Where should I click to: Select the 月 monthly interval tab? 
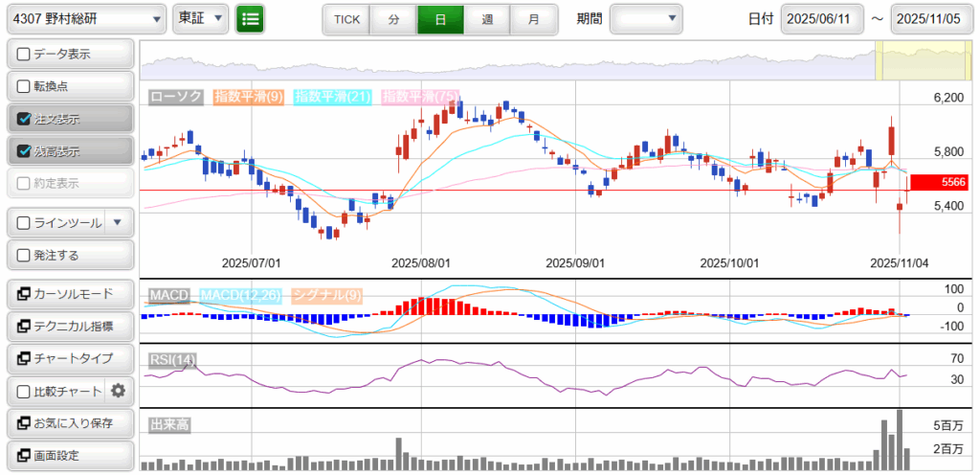pos(533,19)
